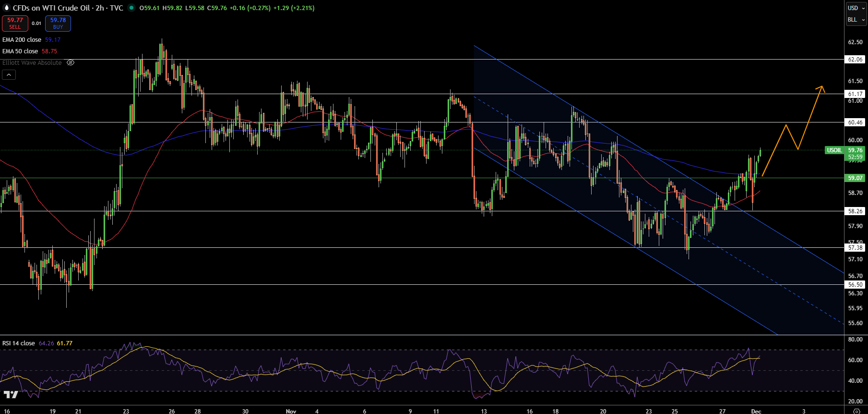Select the RSI 14 close indicator legend
This screenshot has width=868, height=414.
point(18,343)
